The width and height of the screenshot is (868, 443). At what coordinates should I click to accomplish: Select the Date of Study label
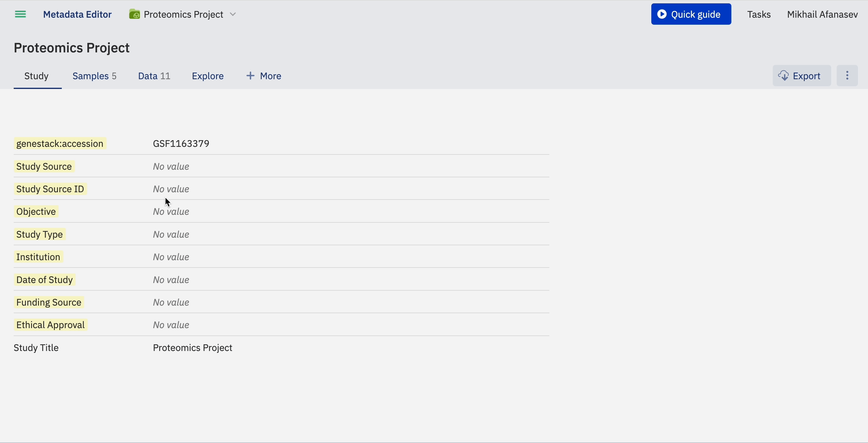(x=44, y=280)
